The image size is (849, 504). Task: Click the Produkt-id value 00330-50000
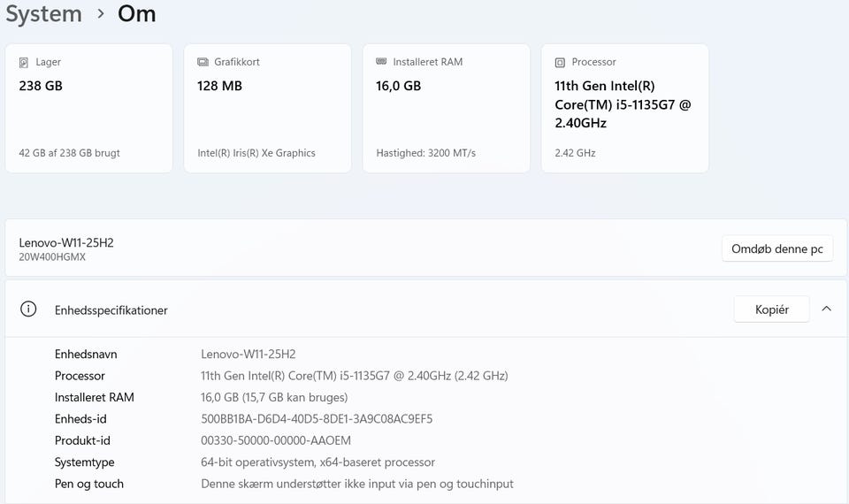point(276,440)
